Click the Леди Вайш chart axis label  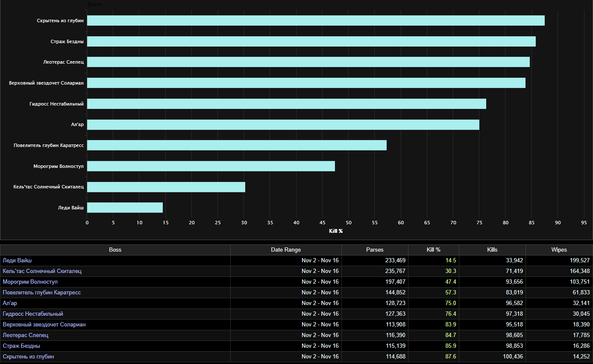coord(71,208)
